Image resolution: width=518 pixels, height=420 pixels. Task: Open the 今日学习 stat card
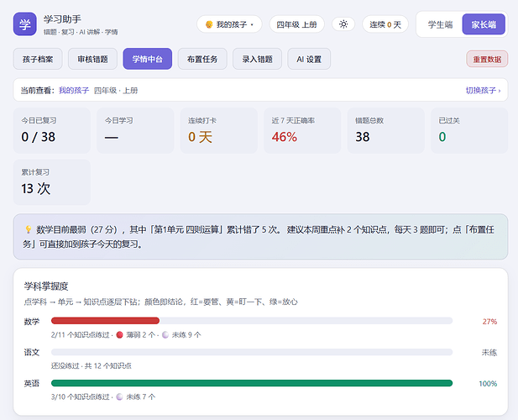(135, 130)
